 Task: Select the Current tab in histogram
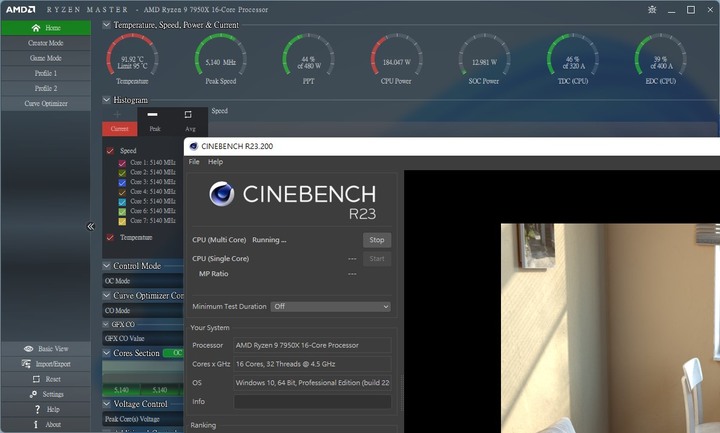pyautogui.click(x=119, y=129)
